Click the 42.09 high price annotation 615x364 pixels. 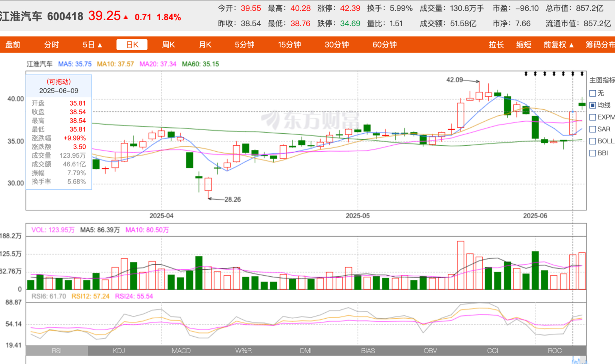coord(454,80)
